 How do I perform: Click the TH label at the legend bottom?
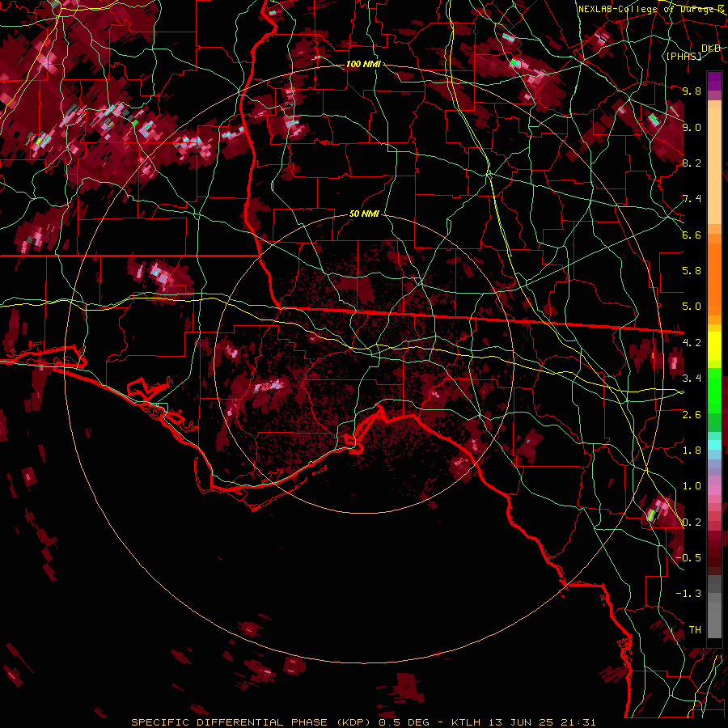695,630
